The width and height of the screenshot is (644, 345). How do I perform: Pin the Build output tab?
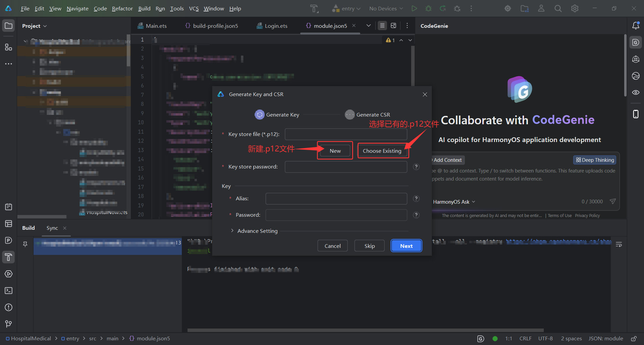(25, 244)
